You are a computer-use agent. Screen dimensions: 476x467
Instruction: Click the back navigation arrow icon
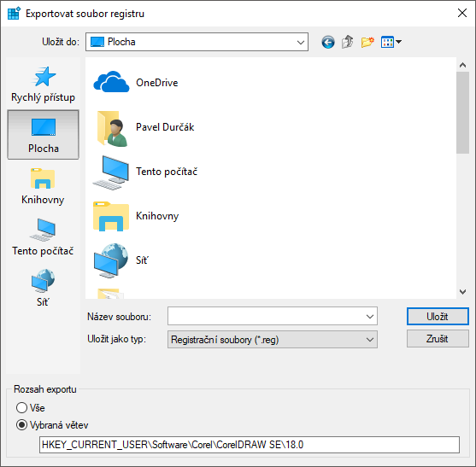coord(328,42)
